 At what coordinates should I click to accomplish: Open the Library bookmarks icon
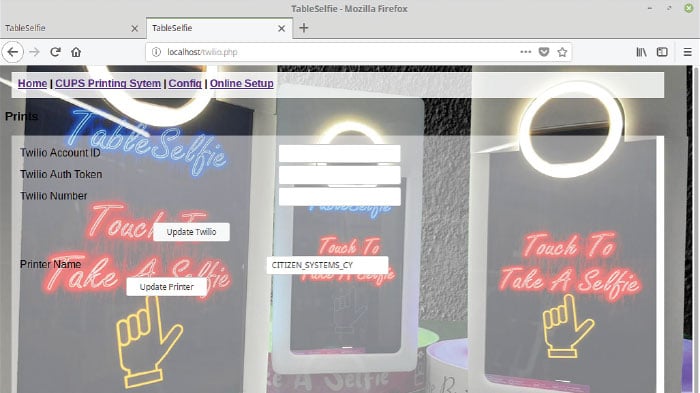[641, 52]
